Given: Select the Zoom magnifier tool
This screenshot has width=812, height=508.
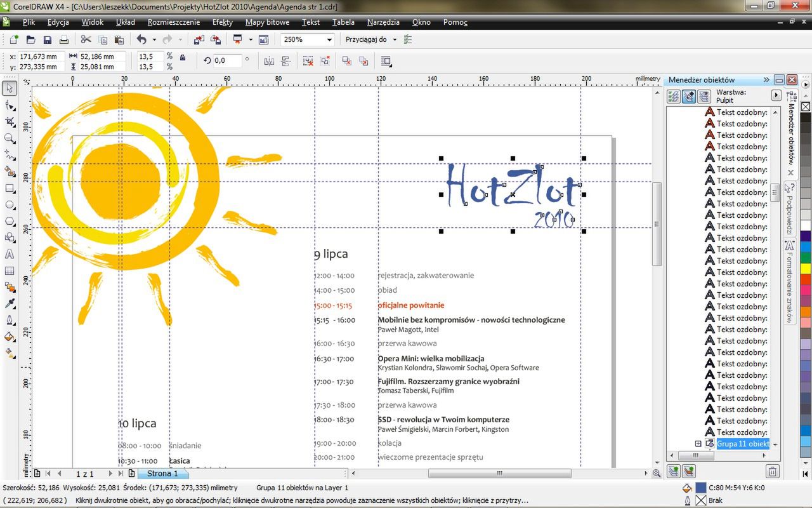Looking at the screenshot, I should pyautogui.click(x=10, y=138).
